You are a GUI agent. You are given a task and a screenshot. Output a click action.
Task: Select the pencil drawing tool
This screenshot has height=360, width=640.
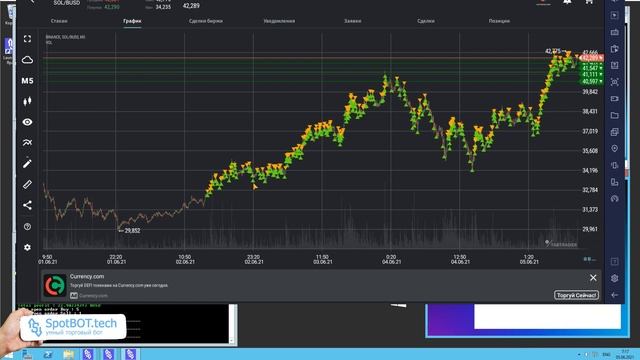(27, 163)
